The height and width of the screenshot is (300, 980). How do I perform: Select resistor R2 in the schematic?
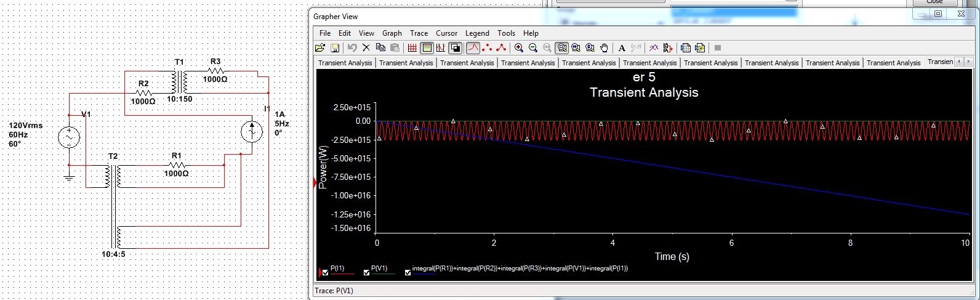click(143, 92)
